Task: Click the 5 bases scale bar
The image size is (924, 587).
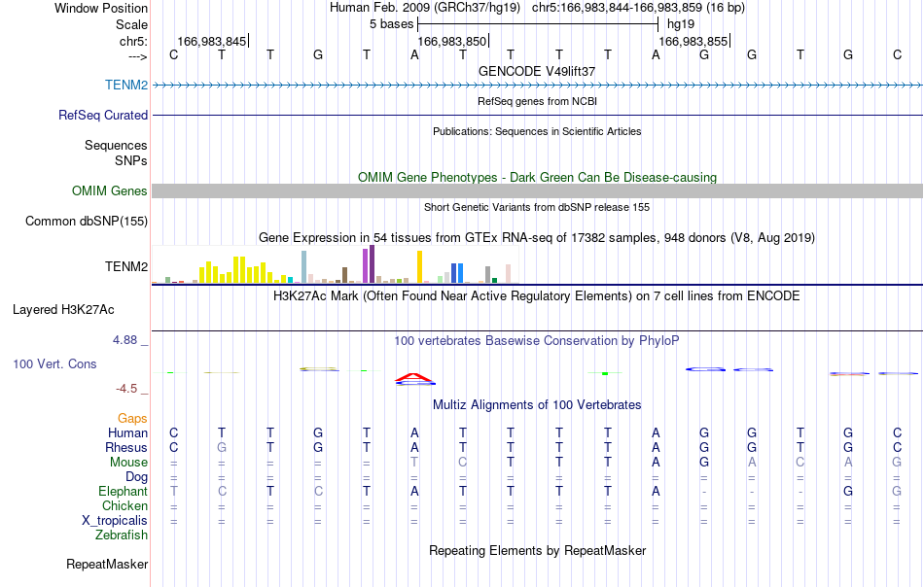Action: [x=538, y=24]
